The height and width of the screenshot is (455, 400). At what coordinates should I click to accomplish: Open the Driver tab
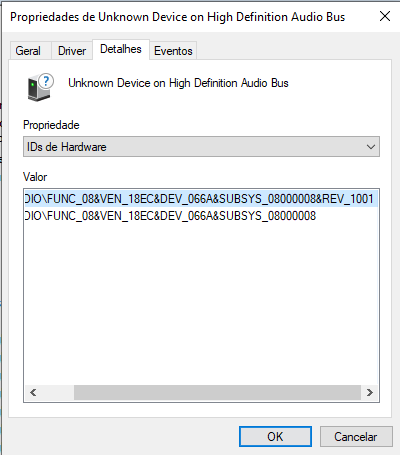tap(72, 51)
